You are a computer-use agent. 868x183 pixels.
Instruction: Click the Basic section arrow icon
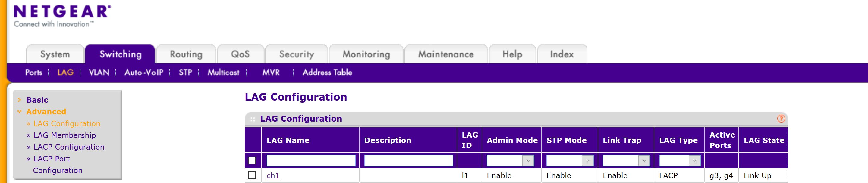click(x=20, y=100)
